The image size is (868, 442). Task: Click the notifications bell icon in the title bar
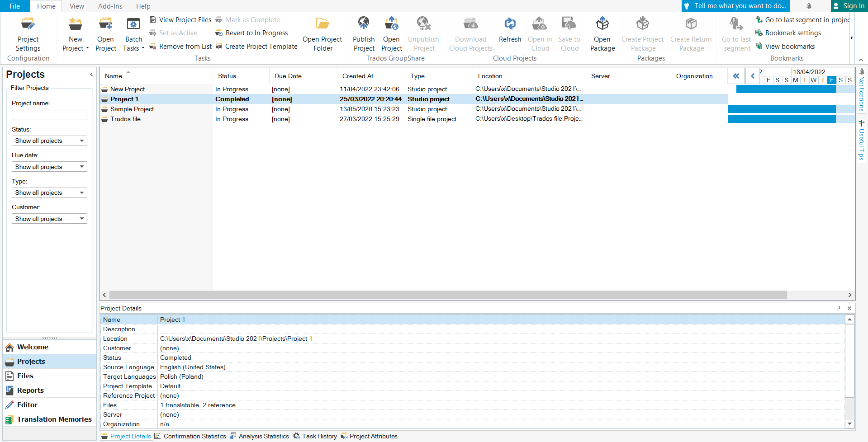[x=809, y=6]
